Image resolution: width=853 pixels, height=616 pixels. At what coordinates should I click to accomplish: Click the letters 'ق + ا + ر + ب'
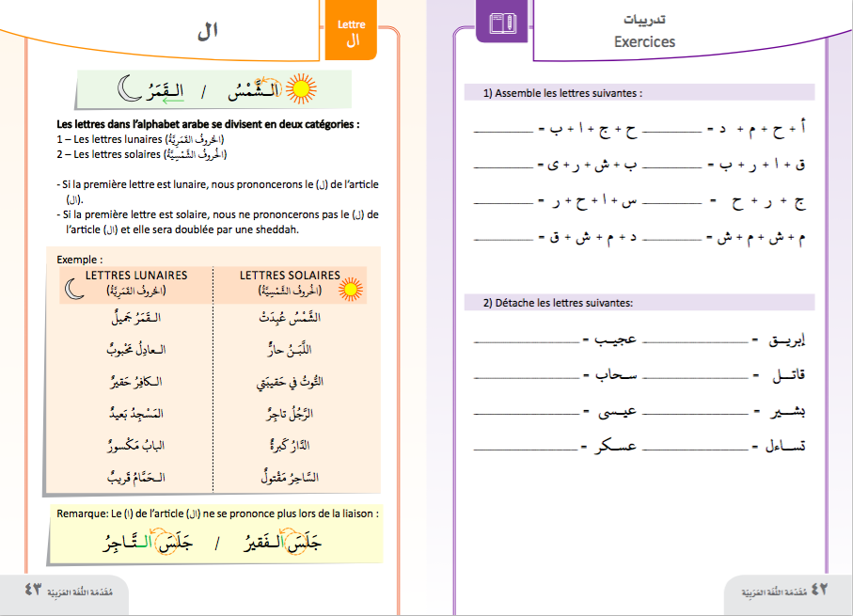[762, 165]
